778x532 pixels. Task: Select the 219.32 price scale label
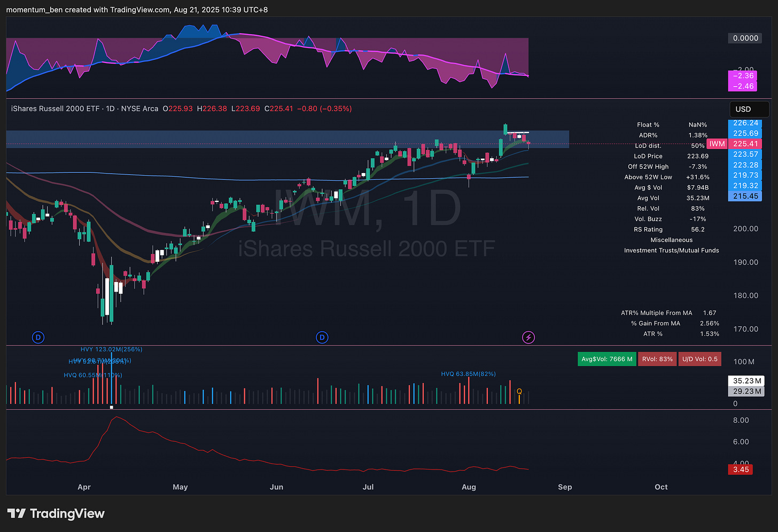(745, 186)
